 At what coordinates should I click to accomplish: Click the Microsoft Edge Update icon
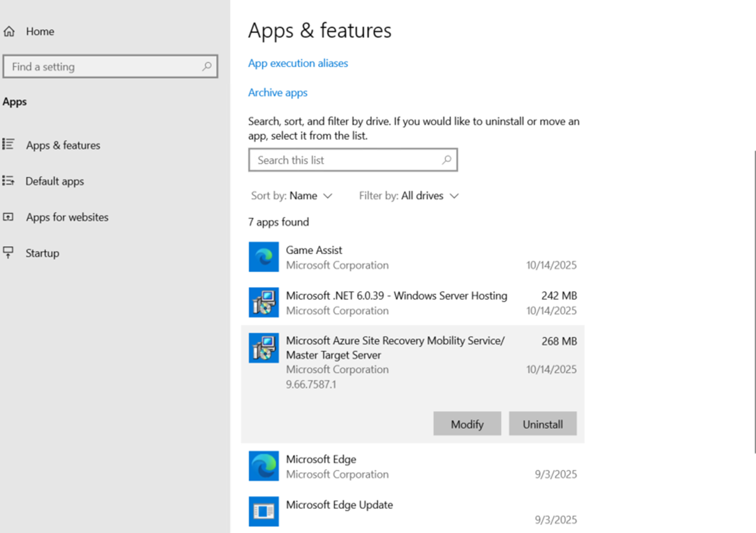tap(263, 511)
